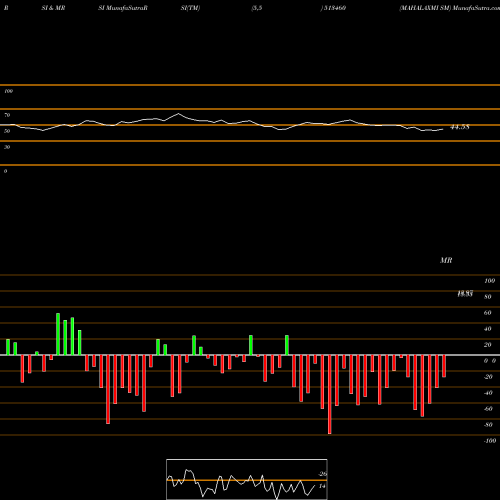Image resolution: width=500 pixels, height=500 pixels.
Task: Click the "SI & MR" header text
Action: pos(53,8)
